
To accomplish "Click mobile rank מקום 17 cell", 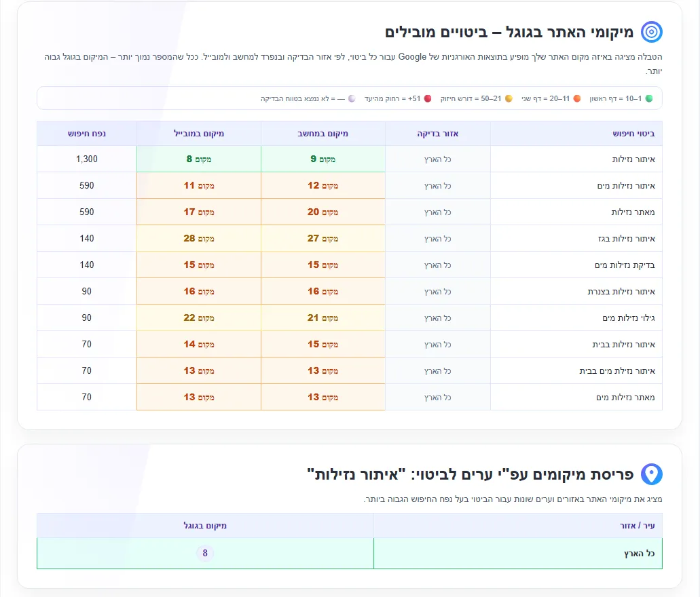I will 199,212.
